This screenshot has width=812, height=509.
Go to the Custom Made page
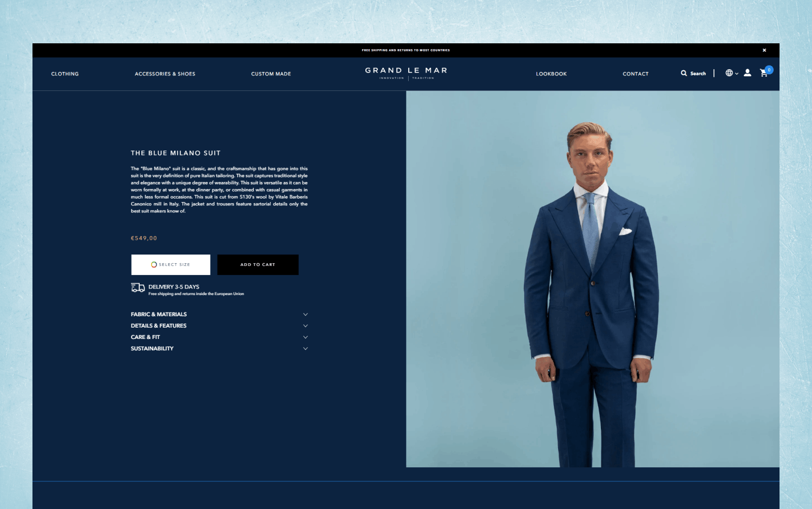(271, 74)
